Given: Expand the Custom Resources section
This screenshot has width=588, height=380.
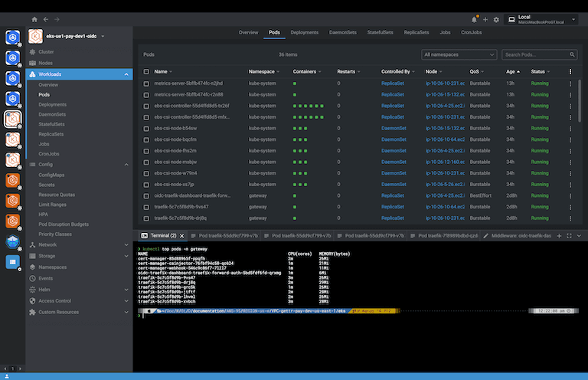Looking at the screenshot, I should click(126, 312).
